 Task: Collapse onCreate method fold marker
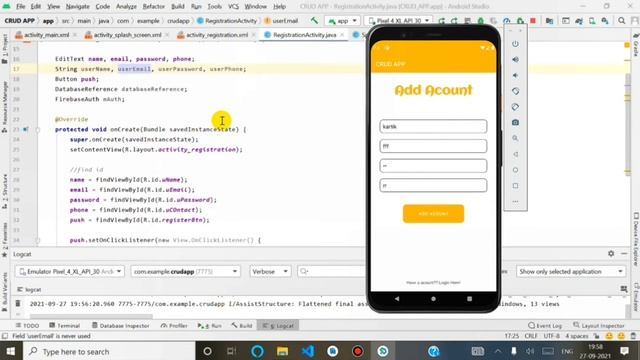pos(38,130)
